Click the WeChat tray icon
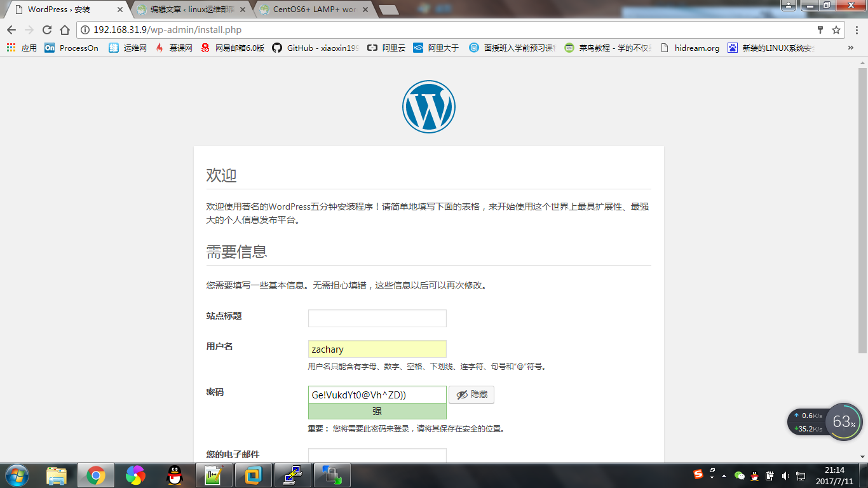Viewport: 868px width, 488px height. (x=739, y=475)
